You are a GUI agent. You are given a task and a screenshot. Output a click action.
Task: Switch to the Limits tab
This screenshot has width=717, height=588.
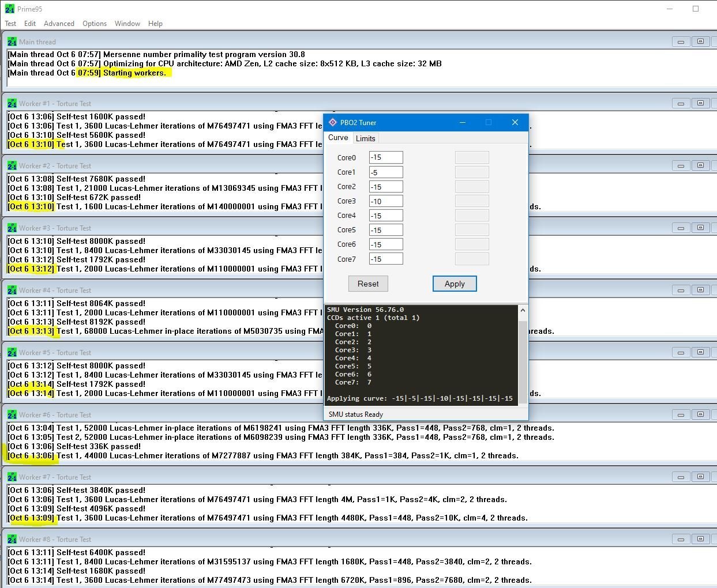[365, 138]
